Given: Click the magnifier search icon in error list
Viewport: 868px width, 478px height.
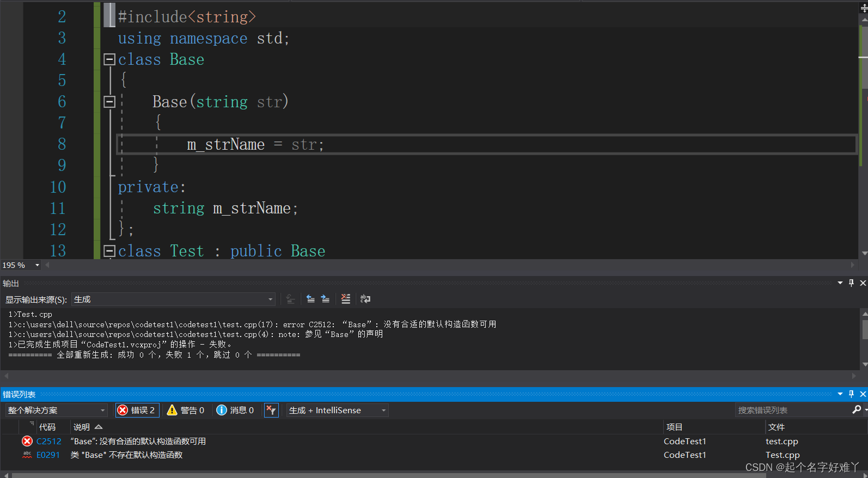Looking at the screenshot, I should (x=857, y=410).
